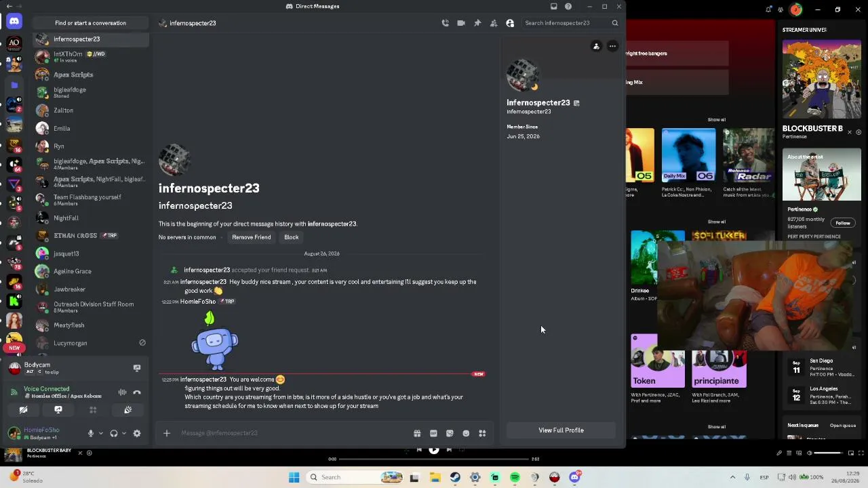Click the Bodycam stream watch icon
Image resolution: width=868 pixels, height=488 pixels.
coord(137,368)
